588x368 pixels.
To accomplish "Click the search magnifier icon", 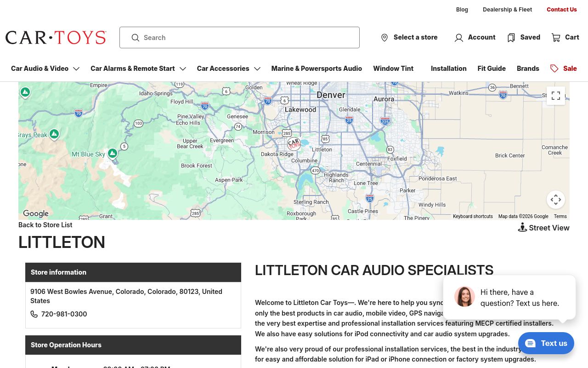I will [135, 38].
